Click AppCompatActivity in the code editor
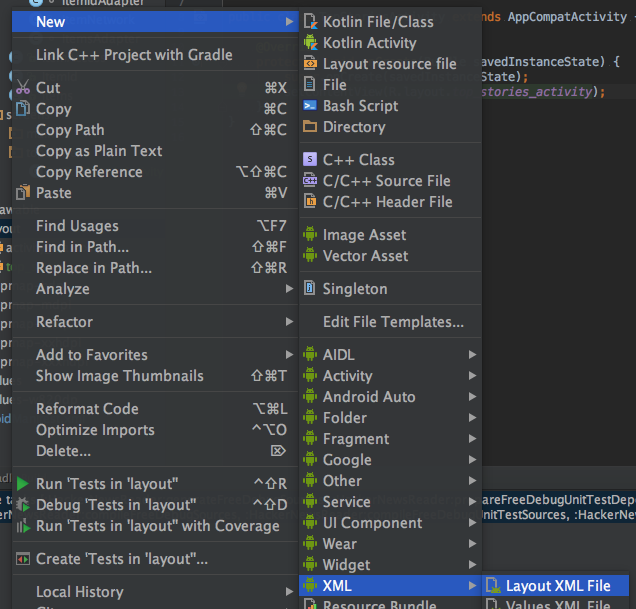This screenshot has height=609, width=636. point(567,17)
